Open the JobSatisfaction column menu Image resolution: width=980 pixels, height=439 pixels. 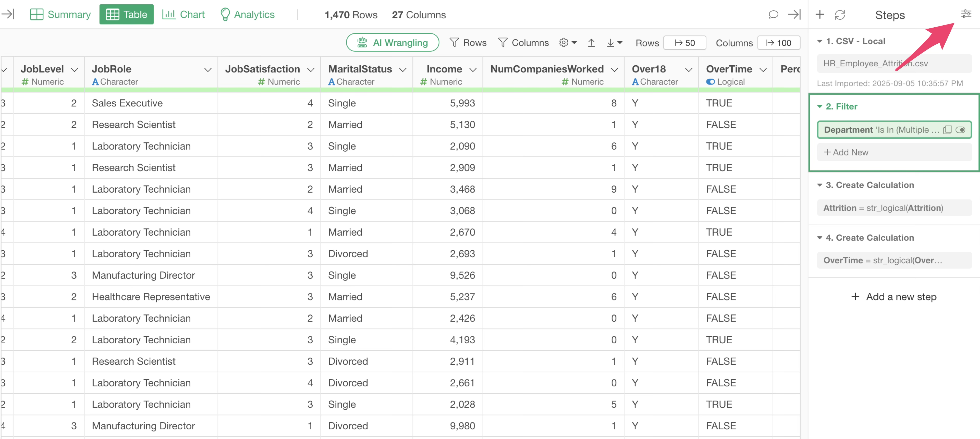point(311,70)
